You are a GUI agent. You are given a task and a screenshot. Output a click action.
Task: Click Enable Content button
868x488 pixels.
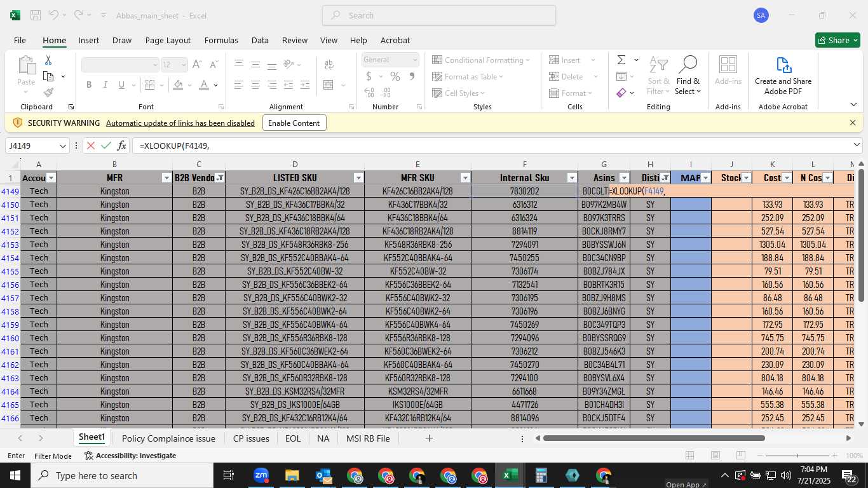click(294, 123)
